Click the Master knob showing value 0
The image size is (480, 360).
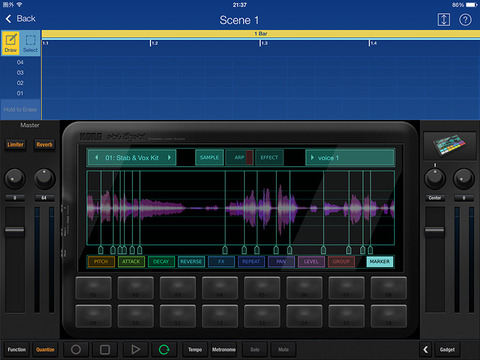[x=14, y=178]
